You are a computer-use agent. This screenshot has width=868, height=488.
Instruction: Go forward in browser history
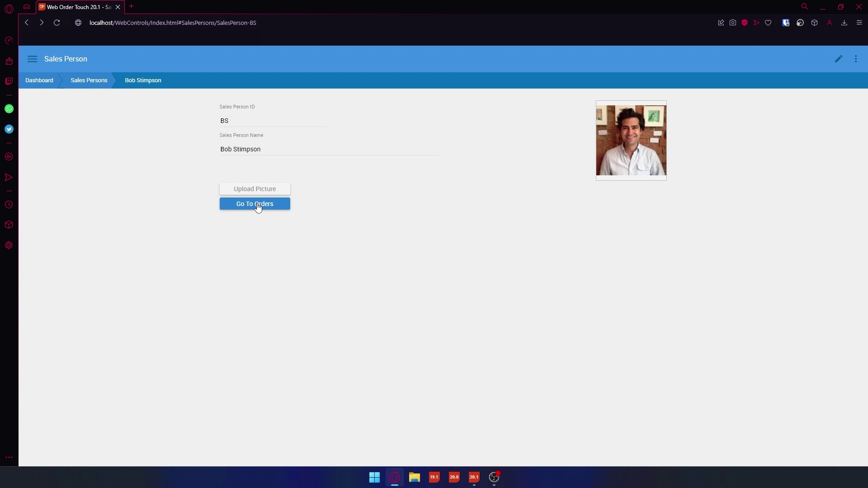click(x=42, y=23)
